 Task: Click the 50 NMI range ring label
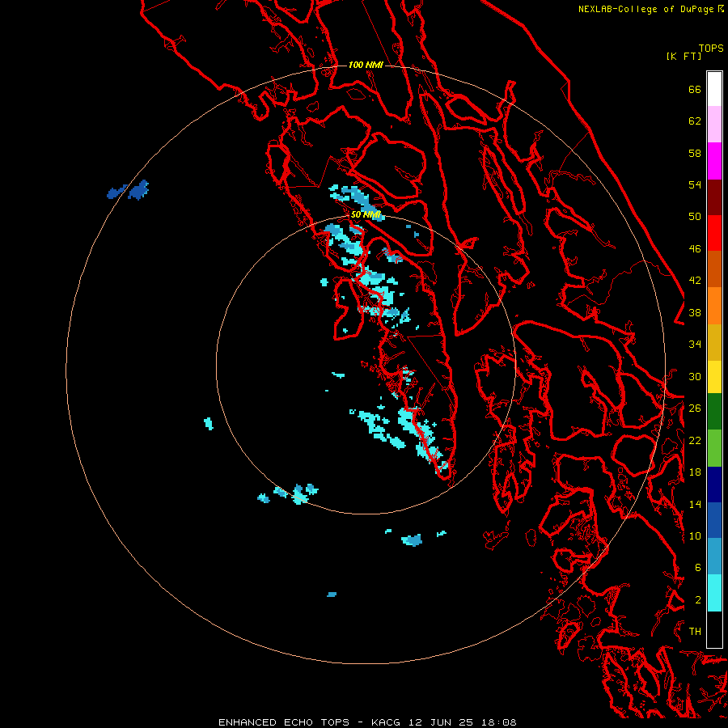pos(366,214)
